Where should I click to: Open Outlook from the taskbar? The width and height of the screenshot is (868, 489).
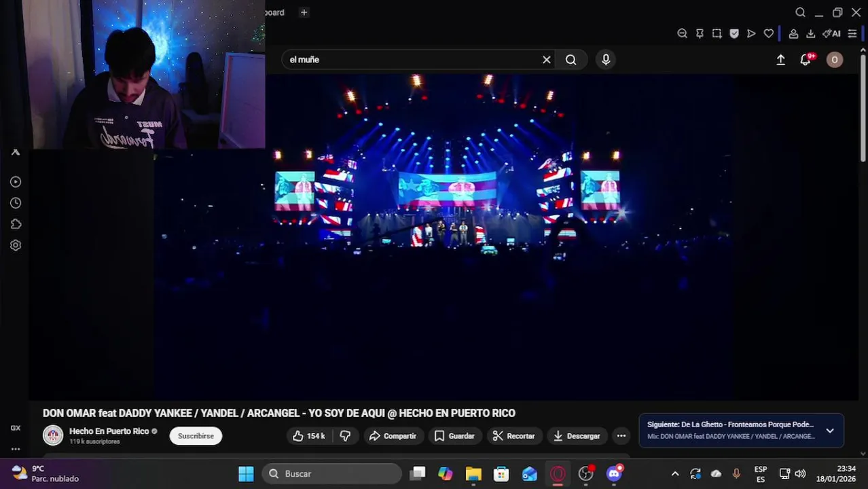click(x=529, y=473)
